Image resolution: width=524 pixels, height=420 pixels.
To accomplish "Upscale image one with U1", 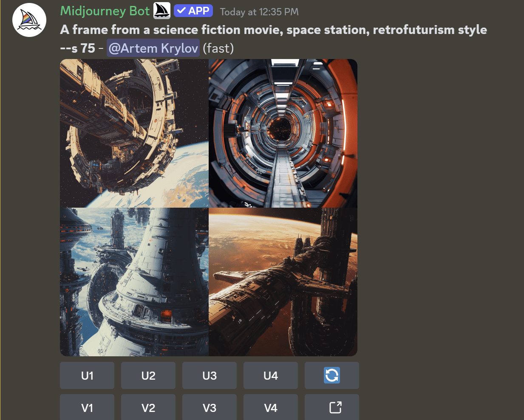I will pyautogui.click(x=87, y=375).
